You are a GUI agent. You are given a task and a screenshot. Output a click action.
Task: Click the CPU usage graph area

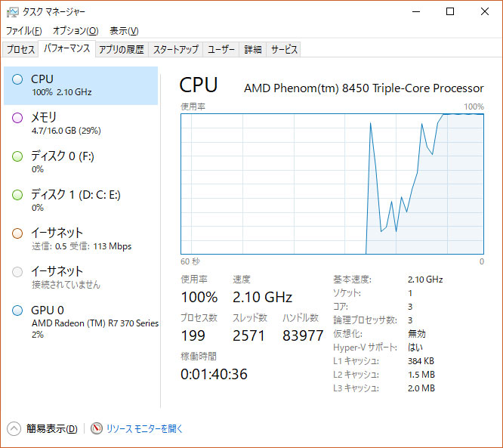[332, 184]
